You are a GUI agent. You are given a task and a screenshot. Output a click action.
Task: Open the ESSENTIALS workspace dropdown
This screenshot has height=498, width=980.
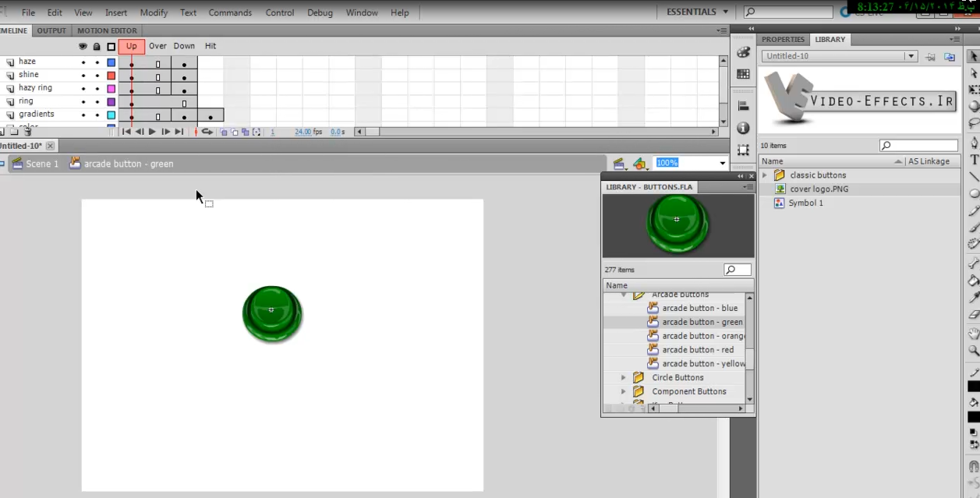(697, 12)
